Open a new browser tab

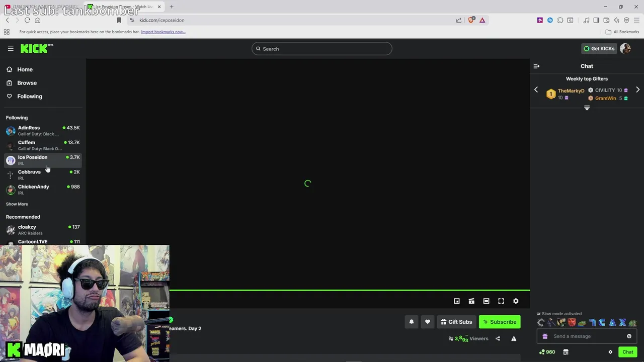click(172, 7)
